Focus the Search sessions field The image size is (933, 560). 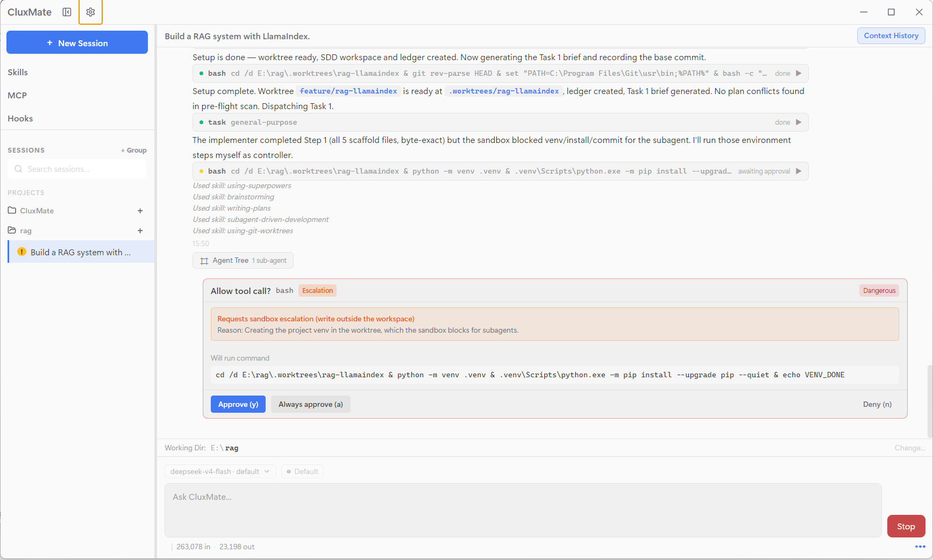pyautogui.click(x=77, y=169)
